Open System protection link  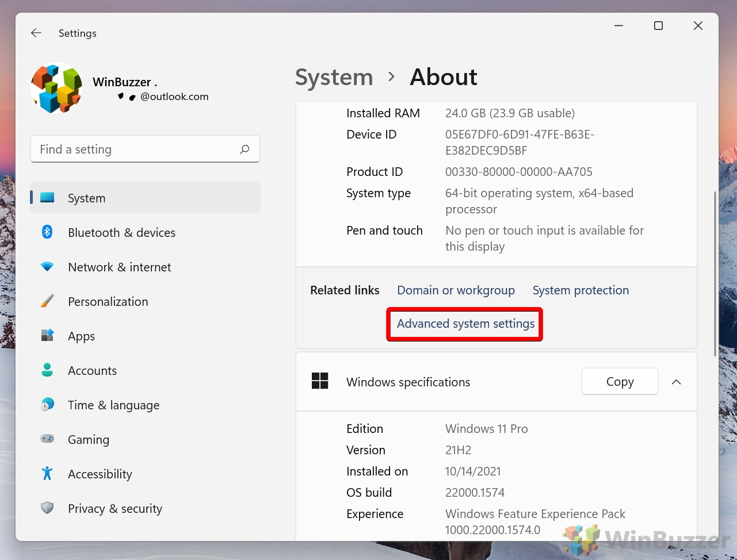(x=581, y=290)
